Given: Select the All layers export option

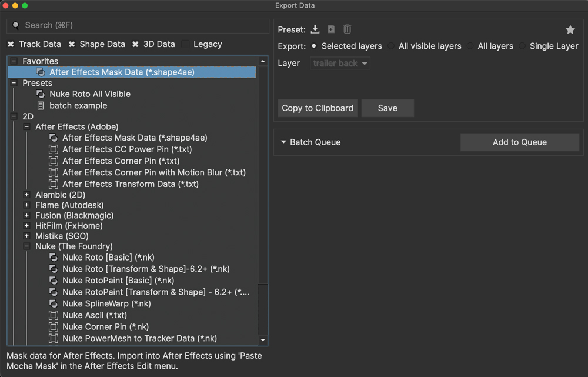Looking at the screenshot, I should [x=470, y=46].
